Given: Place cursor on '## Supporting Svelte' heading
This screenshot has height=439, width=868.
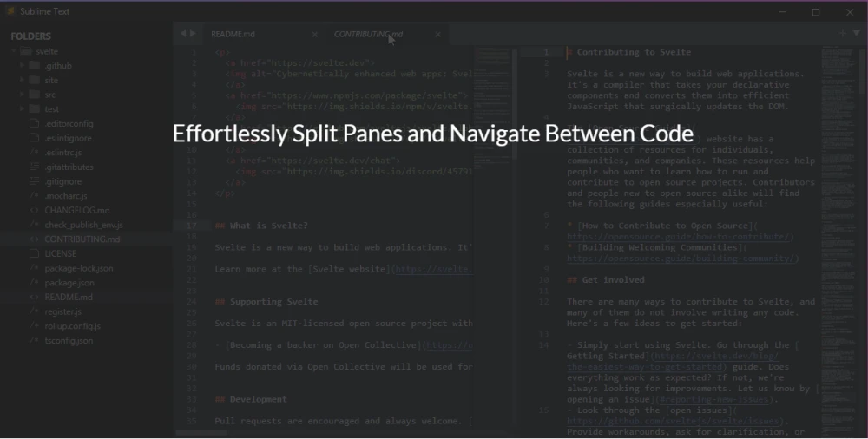Looking at the screenshot, I should (x=266, y=302).
